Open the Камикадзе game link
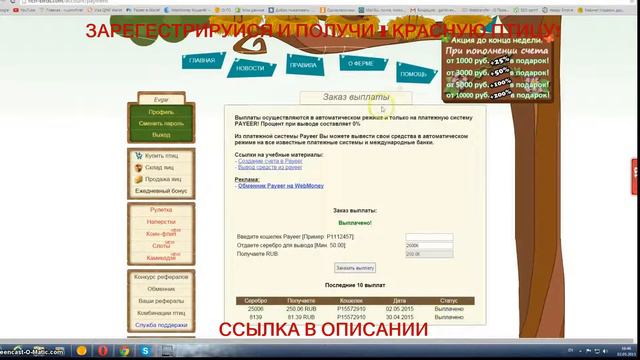This screenshot has height=360, width=640. click(161, 258)
